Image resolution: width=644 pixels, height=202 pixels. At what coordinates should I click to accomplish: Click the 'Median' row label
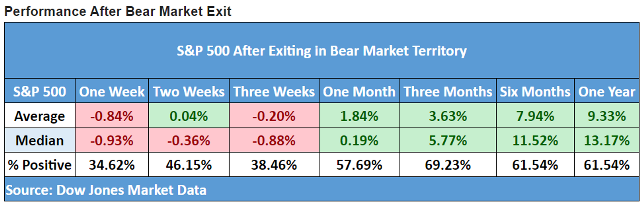tap(40, 141)
